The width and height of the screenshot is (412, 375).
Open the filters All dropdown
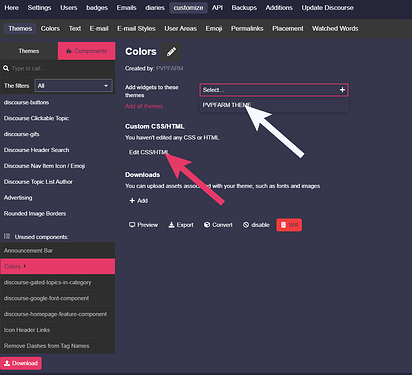pos(73,86)
